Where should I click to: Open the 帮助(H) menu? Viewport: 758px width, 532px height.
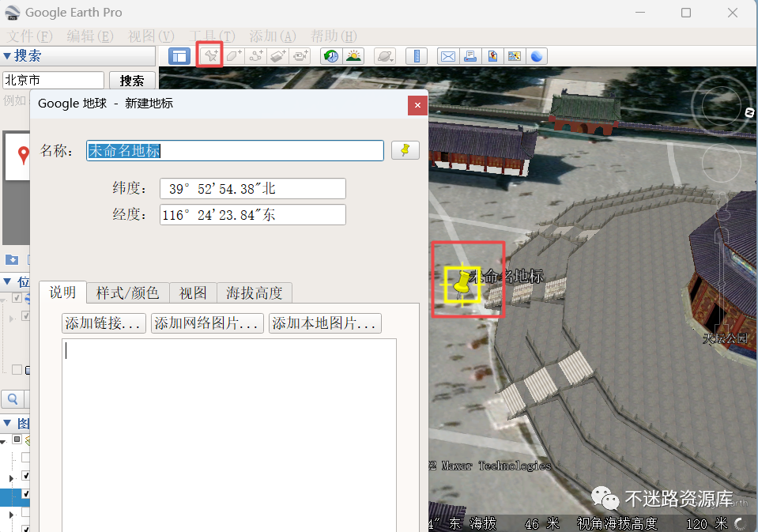[334, 36]
